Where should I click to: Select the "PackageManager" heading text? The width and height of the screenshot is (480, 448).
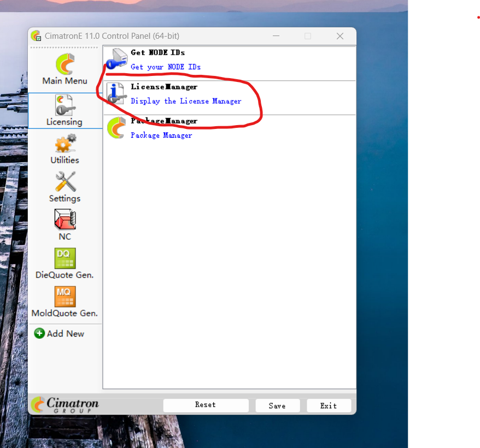coord(164,121)
